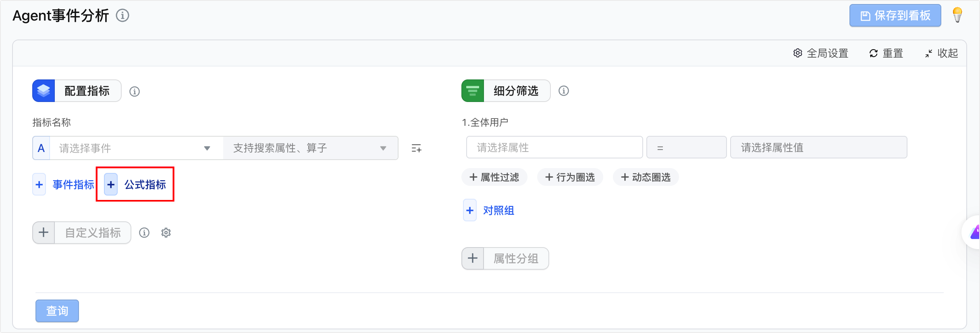Screen dimensions: 980x333
Task: Open 全局设置 global settings
Action: click(821, 53)
